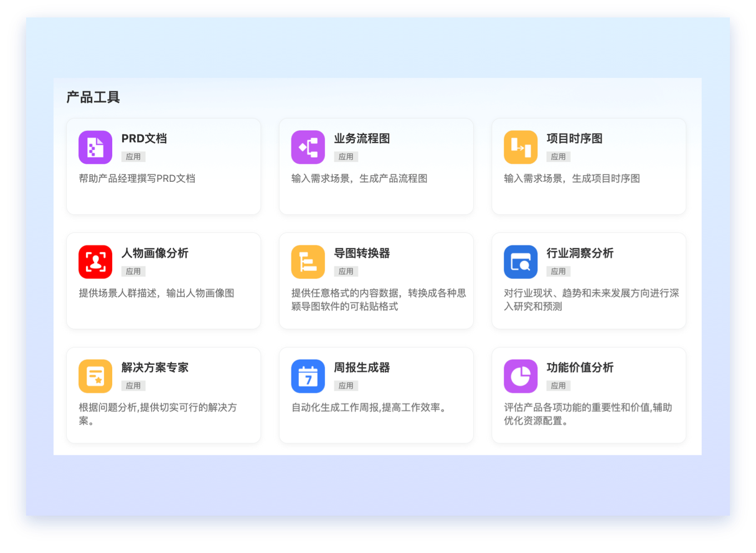756x553 pixels.
Task: Click the 产品工具 section heading
Action: pos(93,97)
